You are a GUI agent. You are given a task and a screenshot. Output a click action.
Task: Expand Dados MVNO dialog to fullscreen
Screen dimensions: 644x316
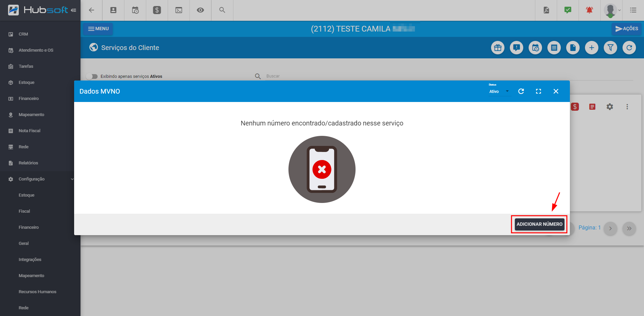tap(539, 91)
